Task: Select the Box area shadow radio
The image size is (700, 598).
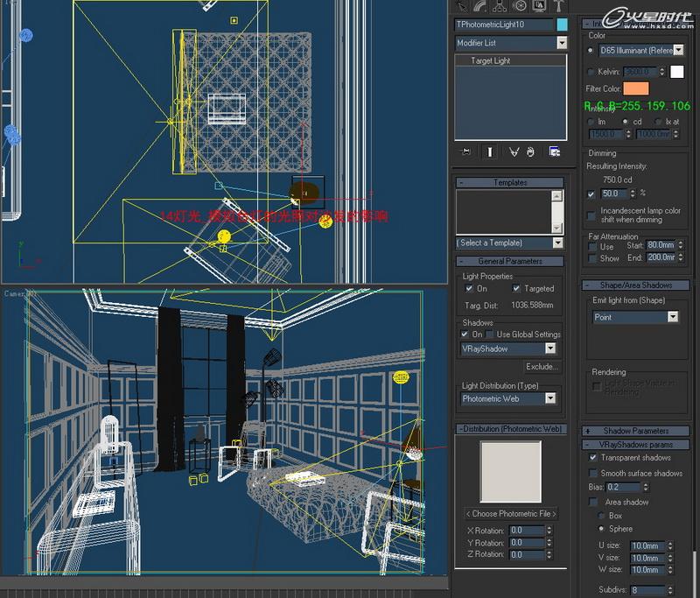Action: click(601, 516)
